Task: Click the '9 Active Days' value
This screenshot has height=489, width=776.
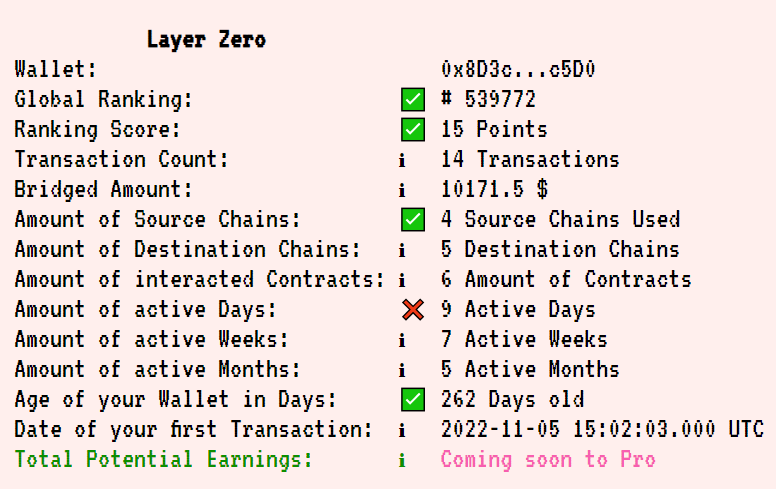Action: pyautogui.click(x=518, y=310)
